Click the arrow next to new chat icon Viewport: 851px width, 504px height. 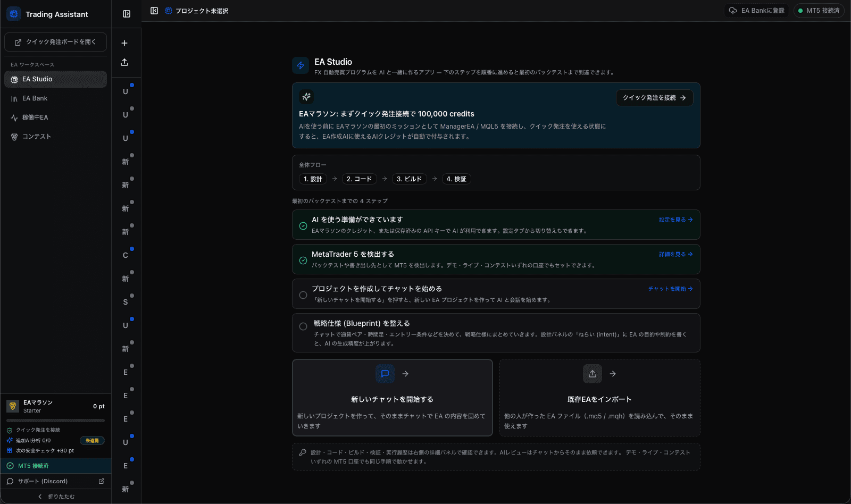[405, 374]
